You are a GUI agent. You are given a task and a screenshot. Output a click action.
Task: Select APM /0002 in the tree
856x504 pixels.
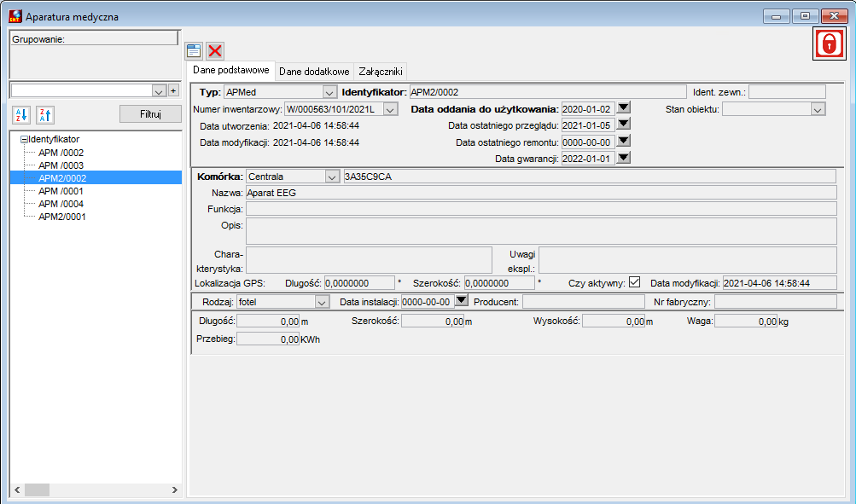click(61, 153)
